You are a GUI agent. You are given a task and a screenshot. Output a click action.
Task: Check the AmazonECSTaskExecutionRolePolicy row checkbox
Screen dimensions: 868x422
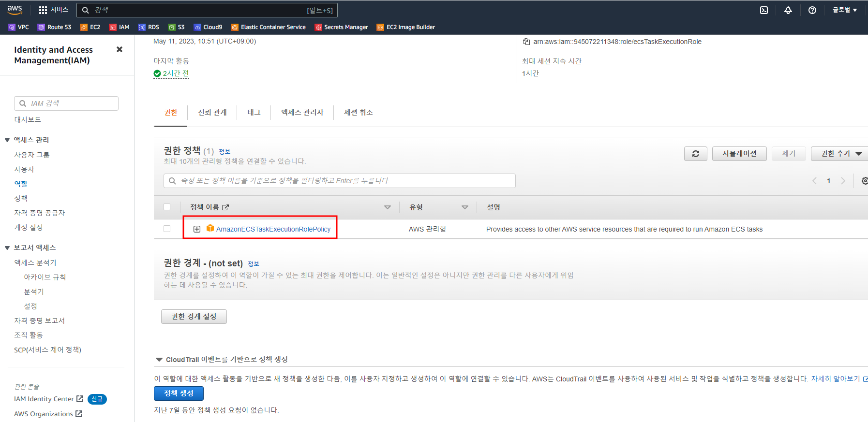[x=167, y=229]
